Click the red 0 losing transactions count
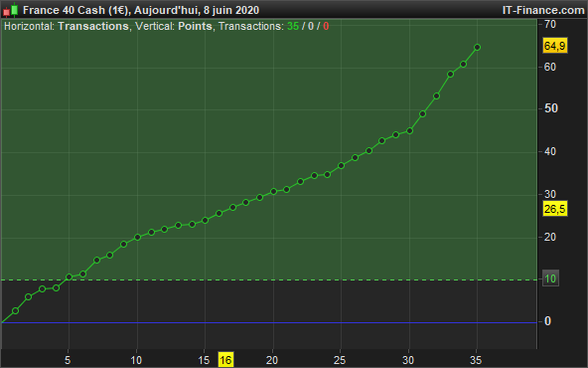Image resolution: width=588 pixels, height=368 pixels. [326, 26]
